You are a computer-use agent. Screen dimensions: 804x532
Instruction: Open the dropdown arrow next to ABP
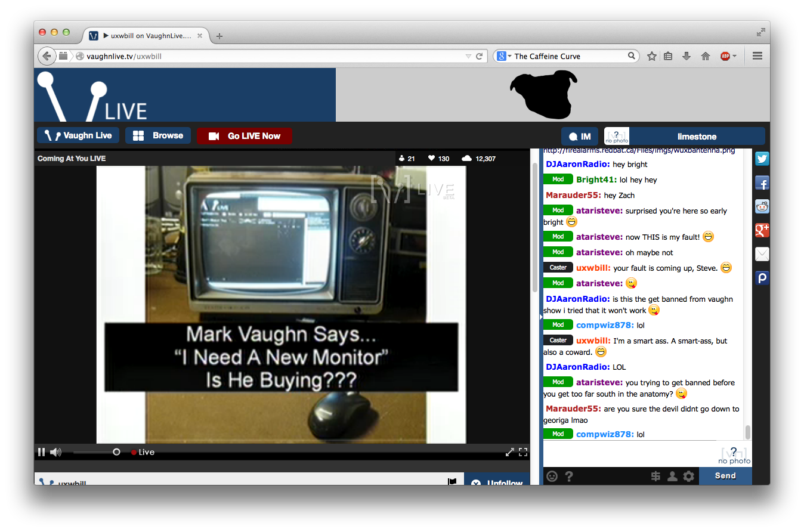coord(734,56)
